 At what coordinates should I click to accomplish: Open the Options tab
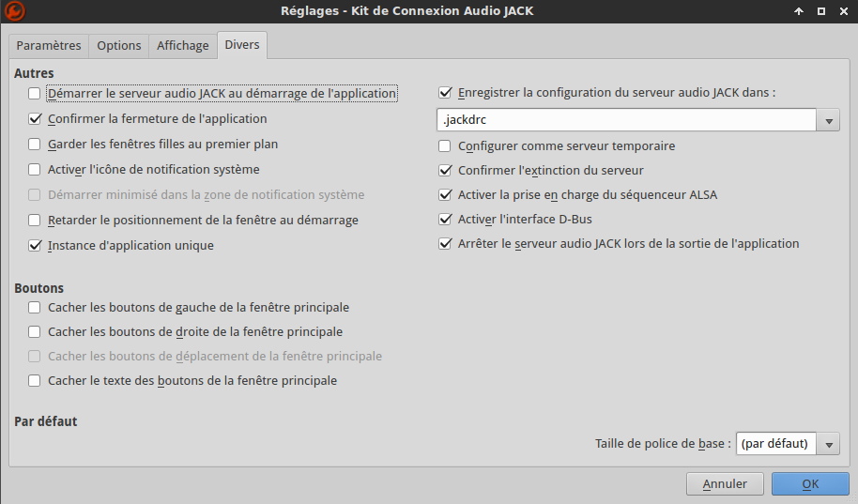[x=119, y=45]
